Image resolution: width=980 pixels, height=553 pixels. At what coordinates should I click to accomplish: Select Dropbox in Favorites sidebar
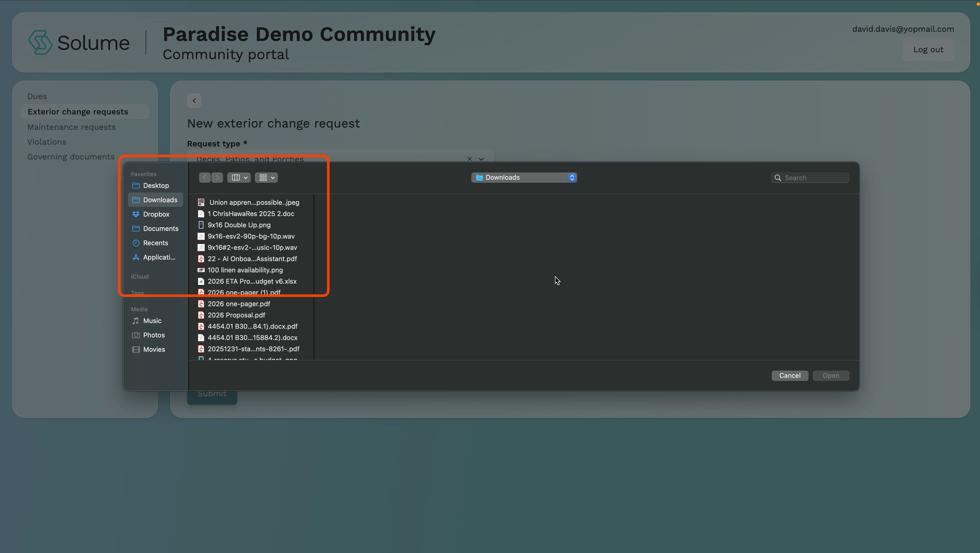[x=156, y=214]
